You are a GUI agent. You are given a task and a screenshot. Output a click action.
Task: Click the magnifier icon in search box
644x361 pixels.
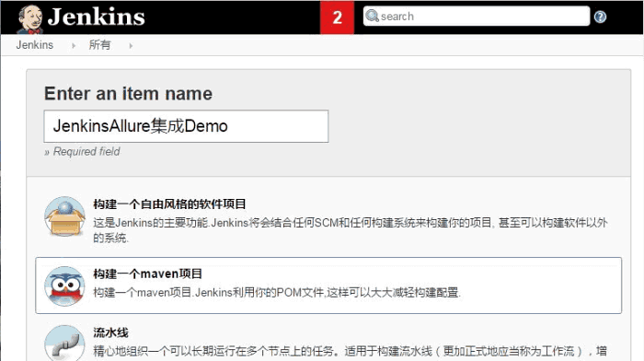372,16
